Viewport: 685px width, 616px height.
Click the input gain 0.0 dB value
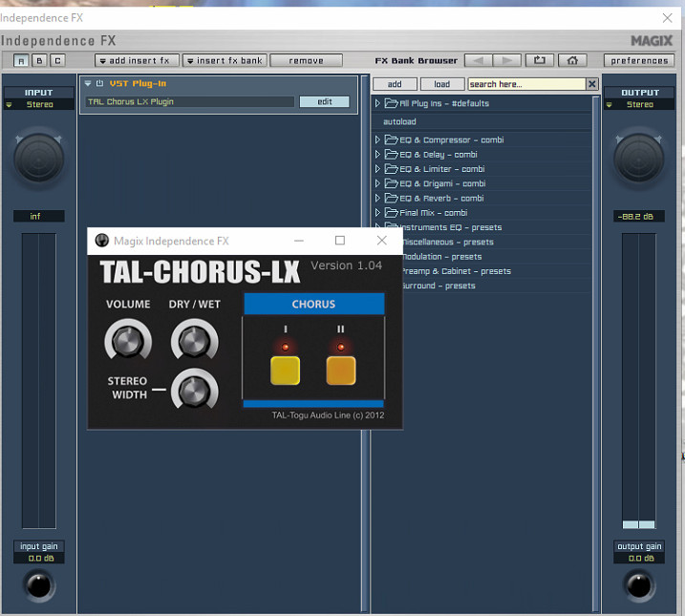(39, 558)
